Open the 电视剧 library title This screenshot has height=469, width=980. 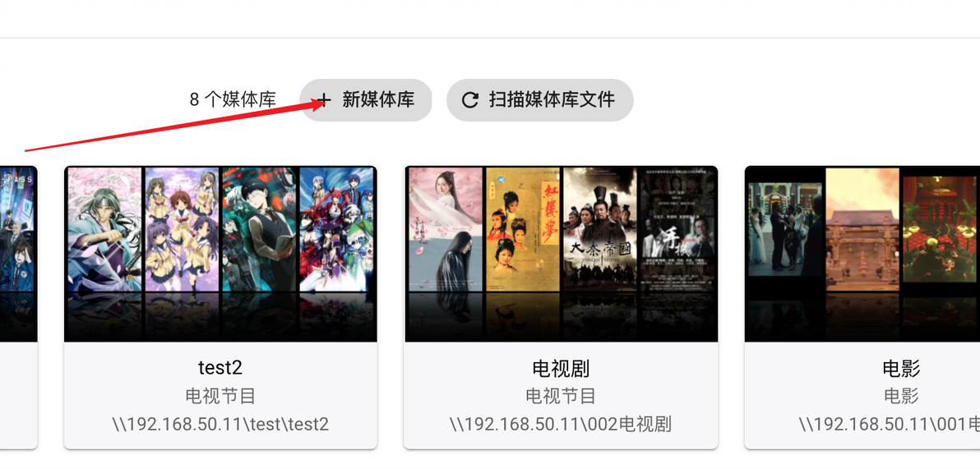[561, 369]
